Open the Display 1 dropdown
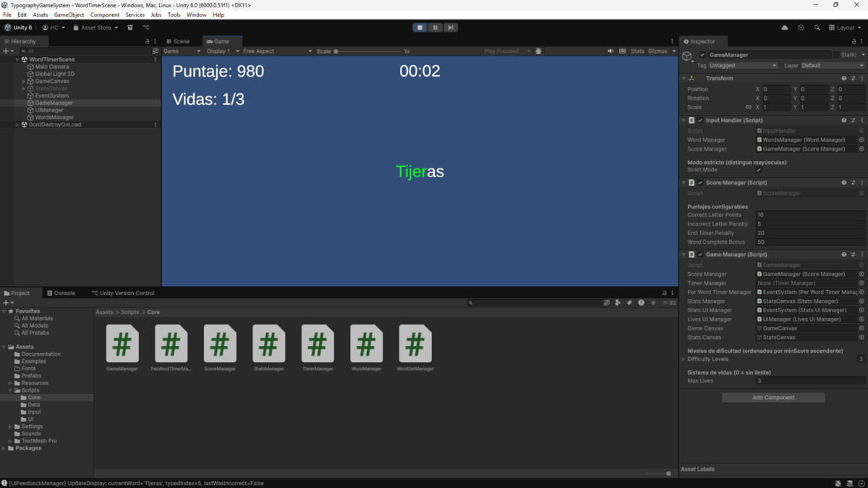This screenshot has width=868, height=488. [223, 51]
